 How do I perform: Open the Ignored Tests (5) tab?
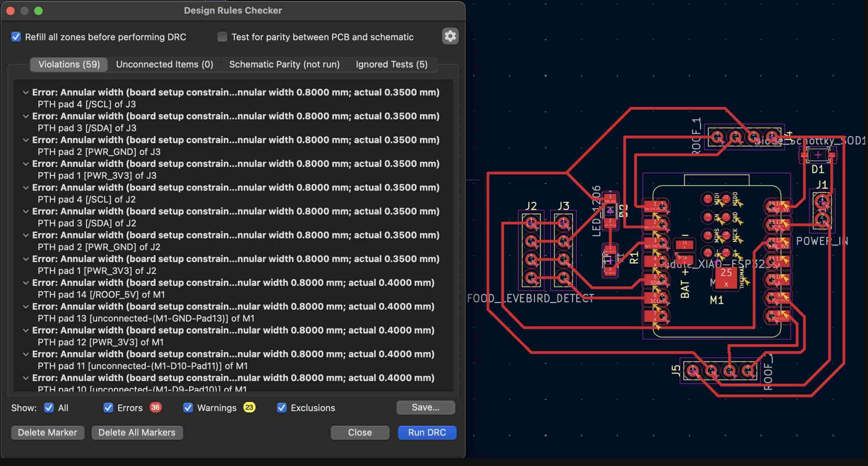[x=392, y=65]
